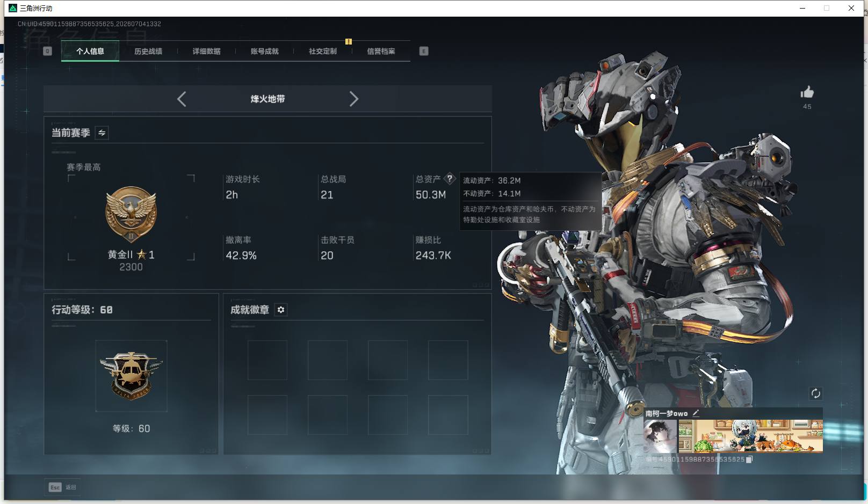Image resolution: width=868 pixels, height=504 pixels.
Task: Copy the player ID number icon
Action: [x=749, y=459]
